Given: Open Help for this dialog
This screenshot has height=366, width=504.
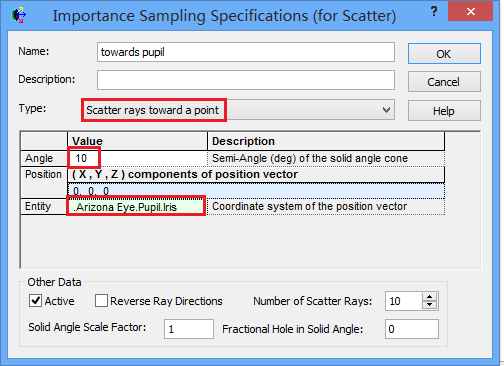Looking at the screenshot, I should tap(444, 111).
